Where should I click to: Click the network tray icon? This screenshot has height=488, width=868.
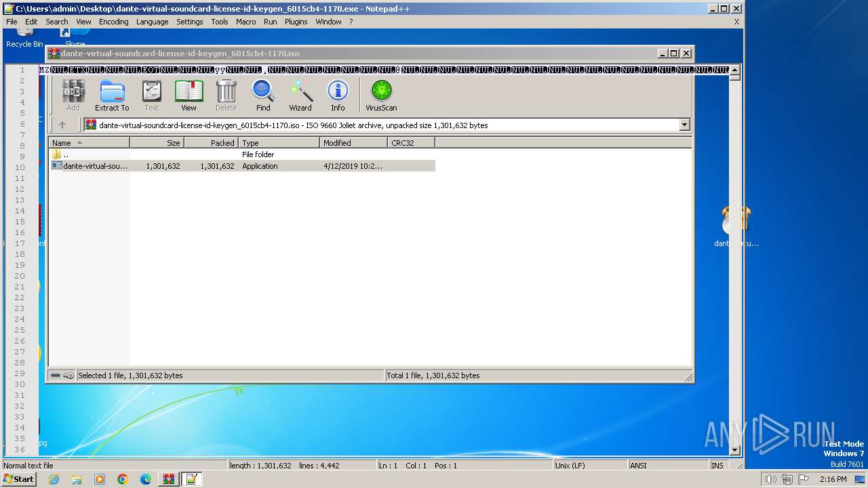pos(787,479)
